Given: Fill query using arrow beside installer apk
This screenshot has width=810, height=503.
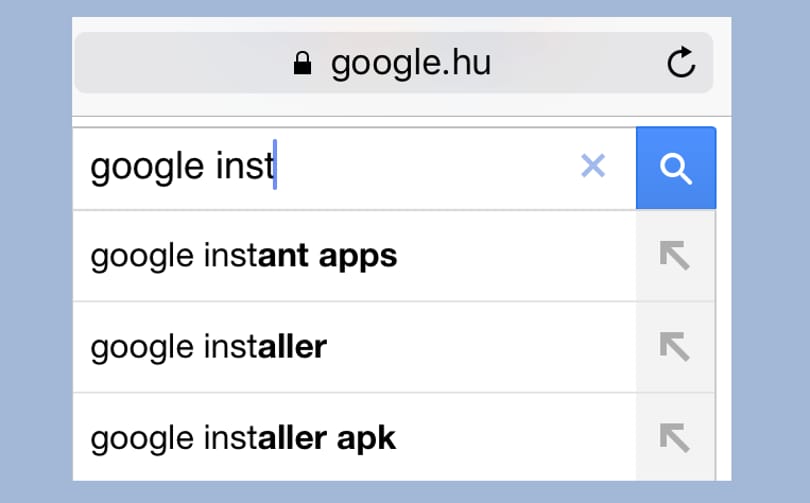Looking at the screenshot, I should click(675, 437).
